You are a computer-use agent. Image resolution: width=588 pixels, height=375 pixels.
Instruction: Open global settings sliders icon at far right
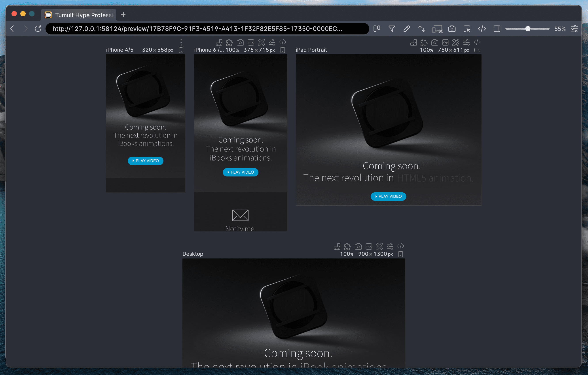pyautogui.click(x=574, y=29)
